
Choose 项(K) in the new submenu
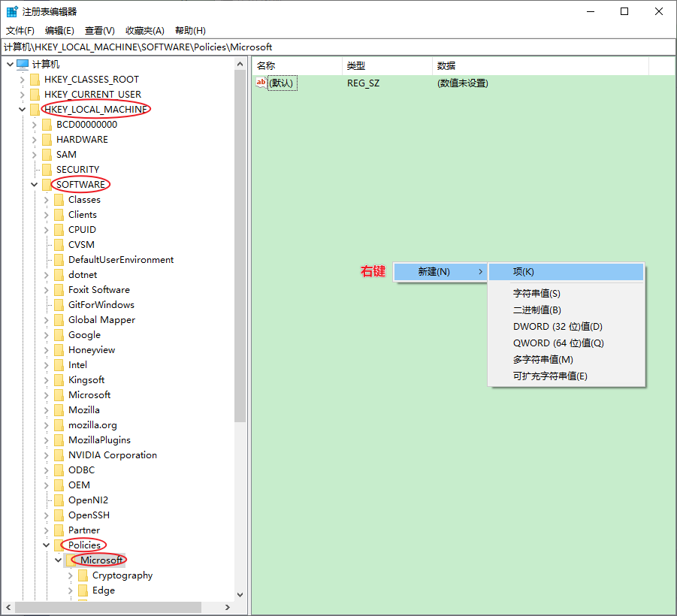[x=566, y=272]
